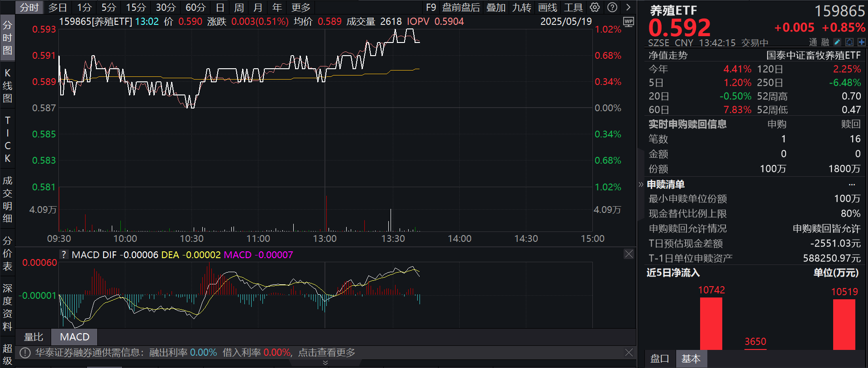
Task: Click the WP monitor icon on chart
Action: coord(629,22)
